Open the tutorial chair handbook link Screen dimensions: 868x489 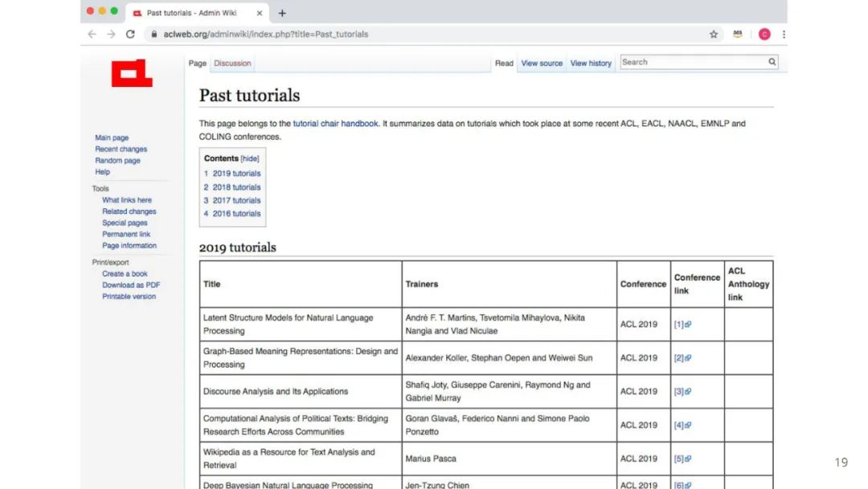coord(335,124)
